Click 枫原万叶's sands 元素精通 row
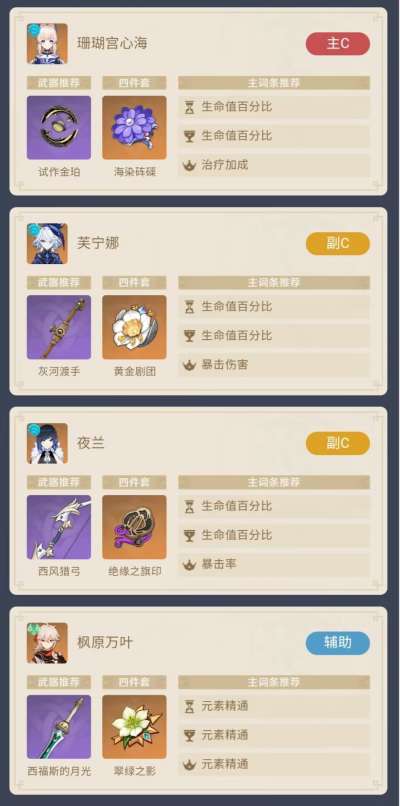The width and height of the screenshot is (400, 806). tap(274, 706)
